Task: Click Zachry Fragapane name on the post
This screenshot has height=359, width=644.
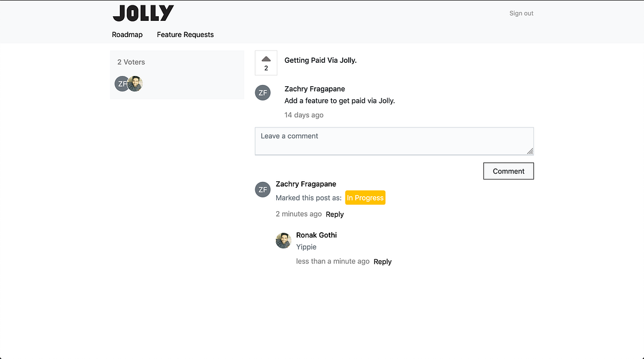Action: pos(315,89)
